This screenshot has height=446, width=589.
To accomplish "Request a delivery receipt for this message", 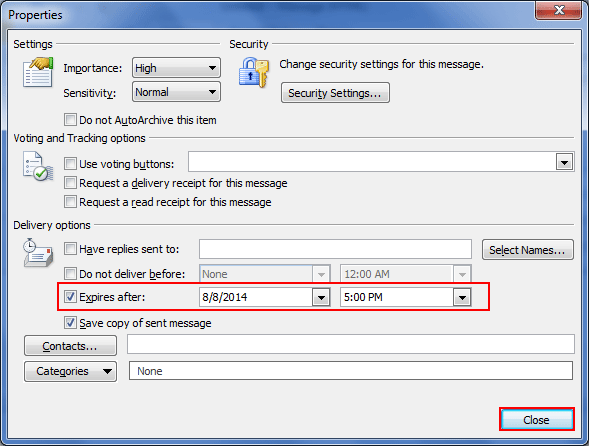I will [x=70, y=183].
